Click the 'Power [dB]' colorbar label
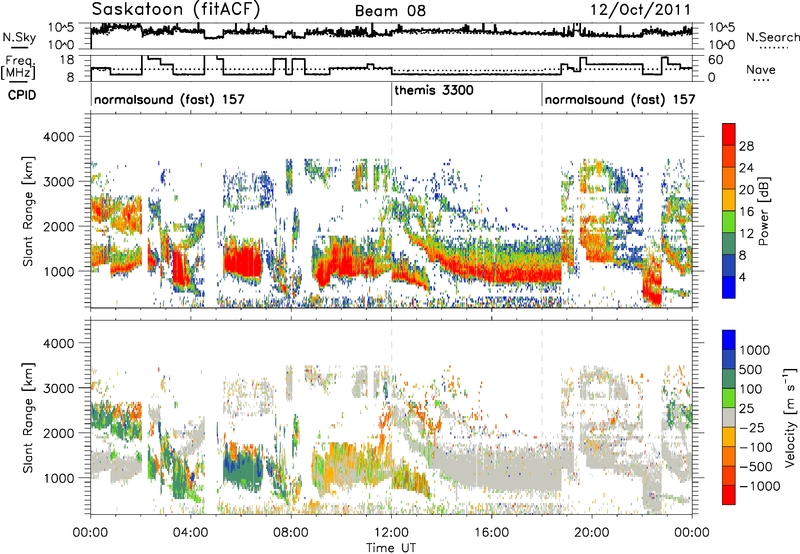Screen dimensions: 800x554 click(x=763, y=211)
